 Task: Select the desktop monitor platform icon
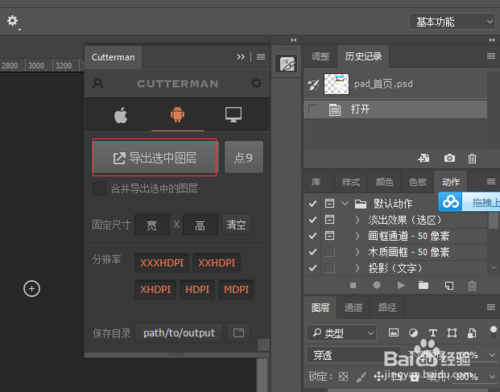pos(233,114)
